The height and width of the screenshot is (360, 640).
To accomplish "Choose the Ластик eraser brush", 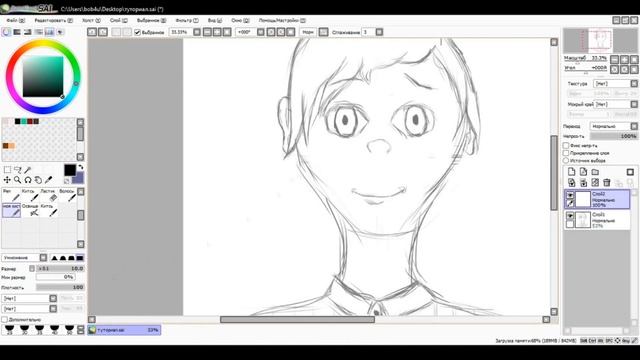I will 49,195.
